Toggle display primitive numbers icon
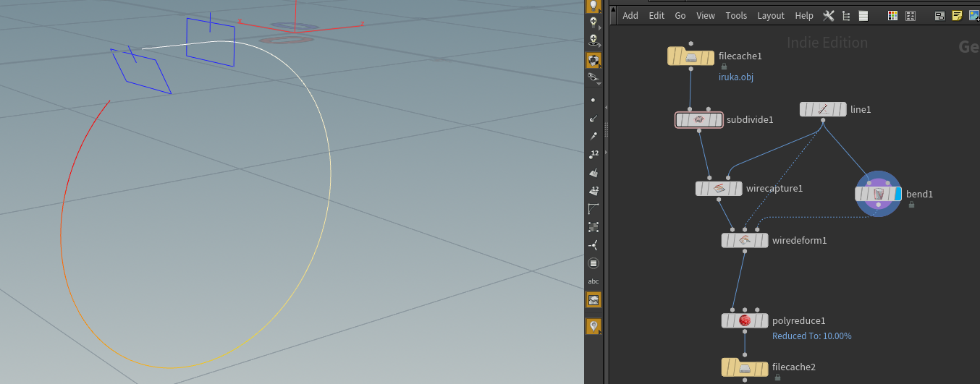The image size is (980, 384). pyautogui.click(x=594, y=190)
